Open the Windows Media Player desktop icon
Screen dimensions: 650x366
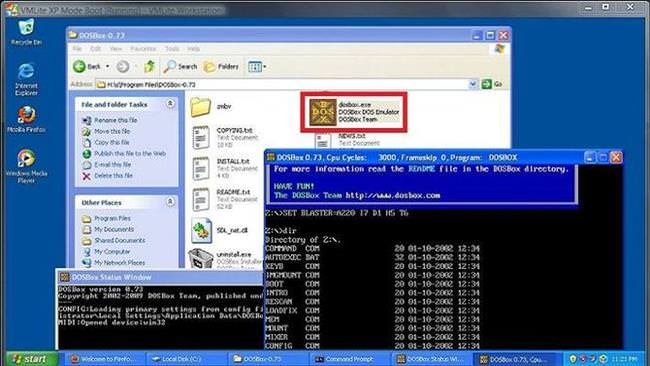[26, 166]
